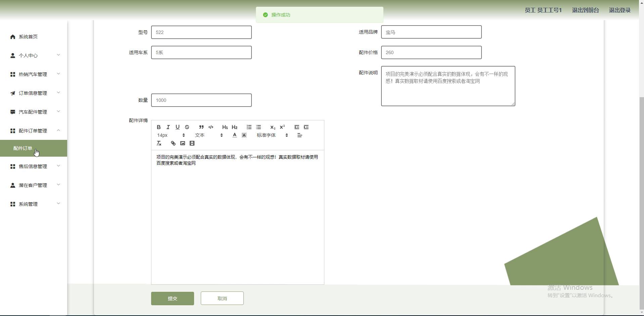Apply superscript formatting
The height and width of the screenshot is (316, 644).
[x=282, y=127]
